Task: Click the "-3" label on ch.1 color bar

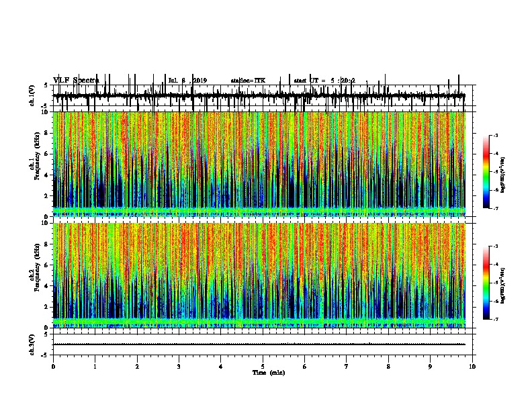Action: [495, 135]
